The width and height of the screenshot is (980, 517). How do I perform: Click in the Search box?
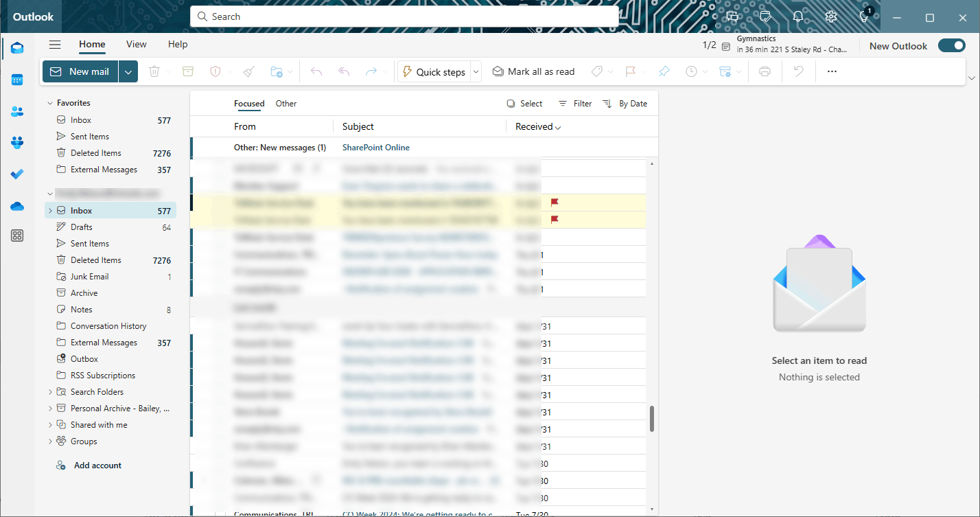(404, 16)
